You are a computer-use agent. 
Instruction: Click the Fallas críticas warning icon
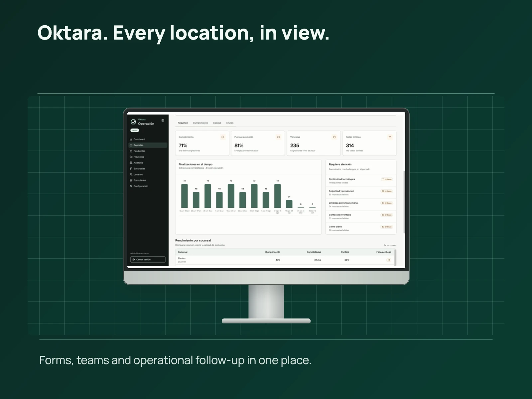tap(390, 137)
